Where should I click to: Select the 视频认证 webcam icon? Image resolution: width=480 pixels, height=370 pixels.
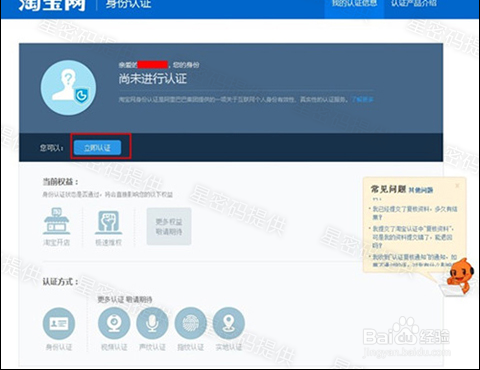[114, 323]
